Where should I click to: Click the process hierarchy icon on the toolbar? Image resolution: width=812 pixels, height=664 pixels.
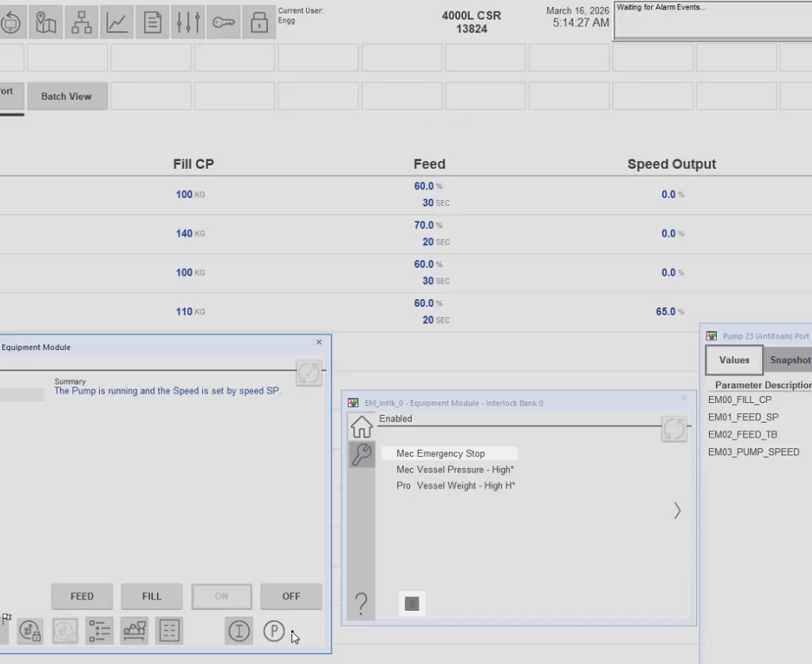tap(82, 21)
